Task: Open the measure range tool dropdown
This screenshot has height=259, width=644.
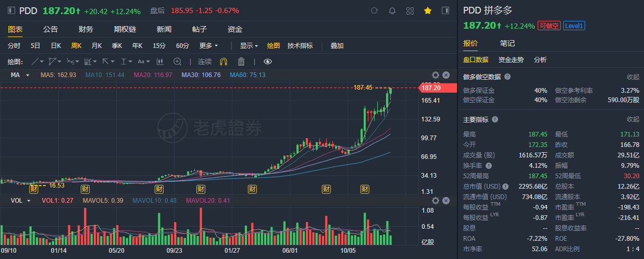Action: point(126,61)
